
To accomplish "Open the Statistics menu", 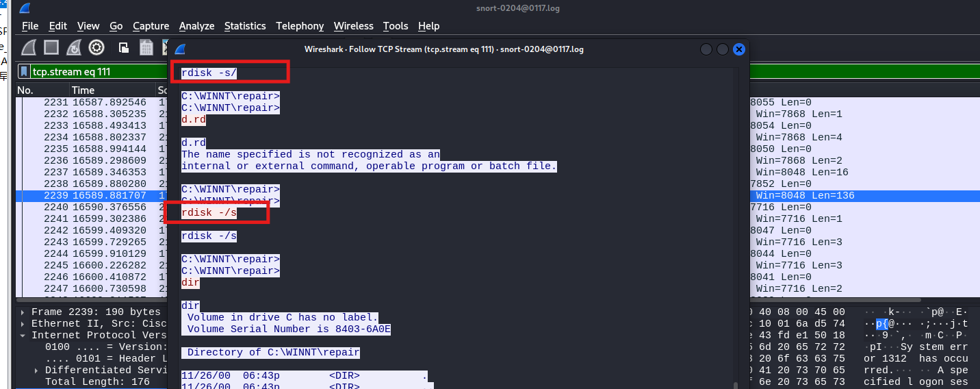I will tap(245, 26).
